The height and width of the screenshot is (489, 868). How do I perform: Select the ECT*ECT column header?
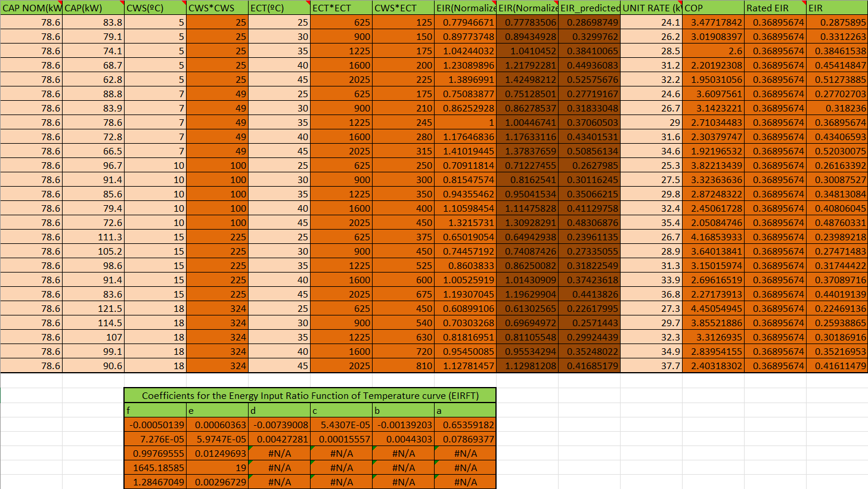pos(341,8)
